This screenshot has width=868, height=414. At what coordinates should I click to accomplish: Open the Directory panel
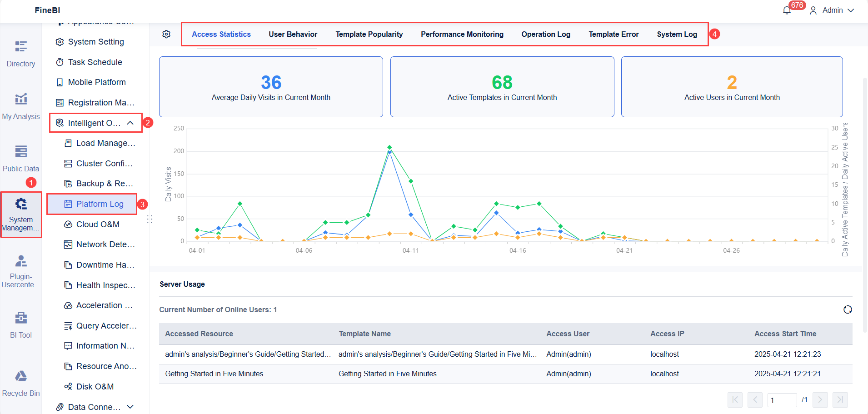20,52
